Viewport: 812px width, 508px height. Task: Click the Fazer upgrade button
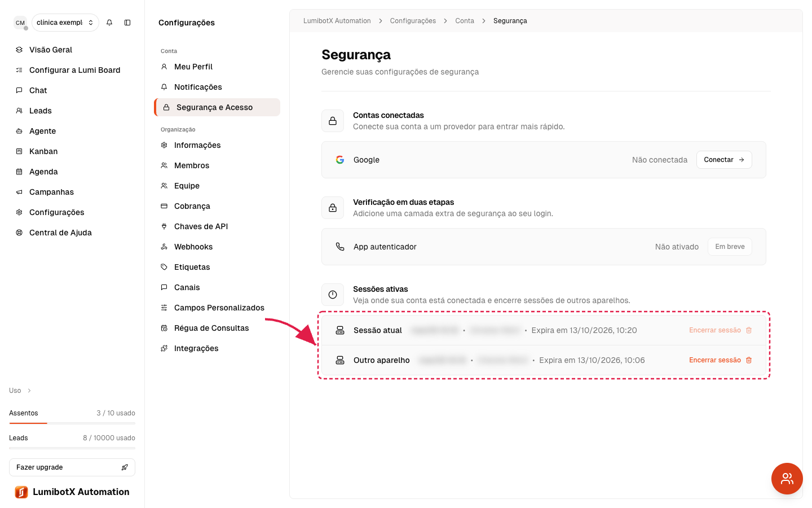tap(72, 467)
